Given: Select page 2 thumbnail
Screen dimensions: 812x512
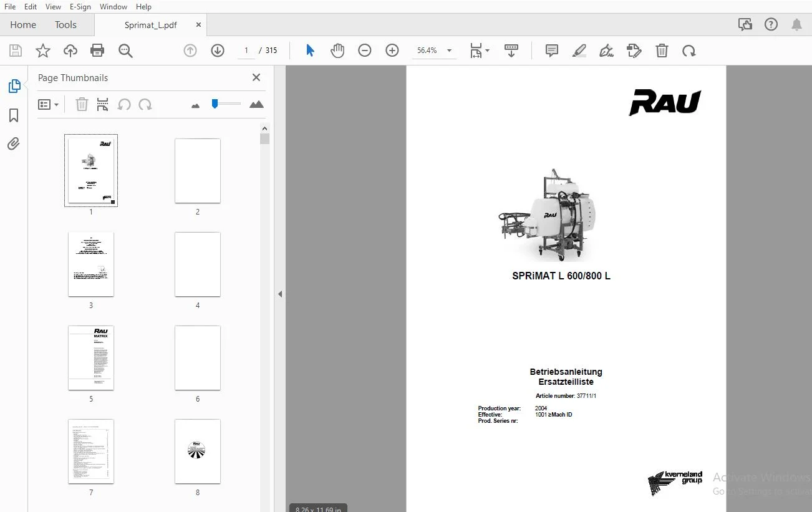Looking at the screenshot, I should [198, 171].
